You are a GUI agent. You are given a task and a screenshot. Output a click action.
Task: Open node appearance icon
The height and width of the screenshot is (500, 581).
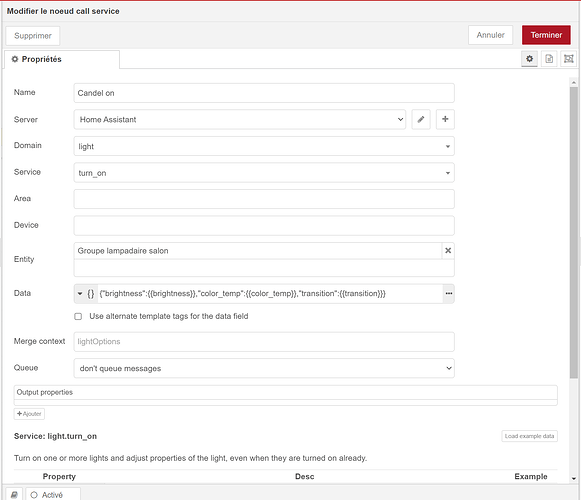tap(568, 59)
